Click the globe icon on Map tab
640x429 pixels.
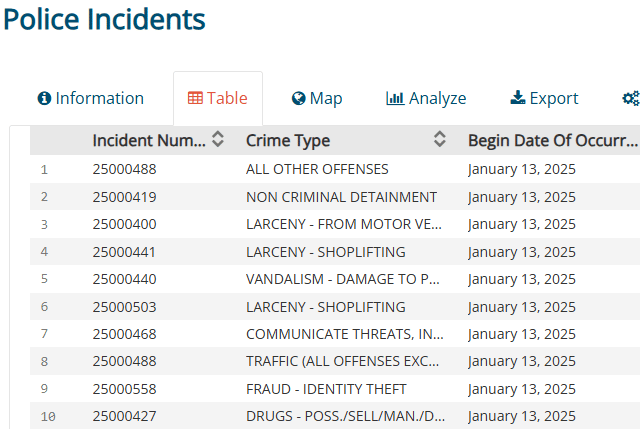pyautogui.click(x=298, y=99)
